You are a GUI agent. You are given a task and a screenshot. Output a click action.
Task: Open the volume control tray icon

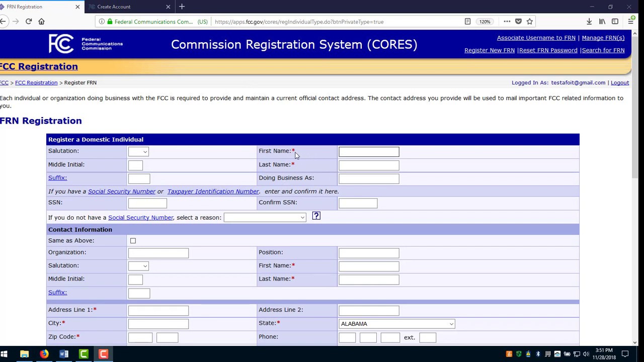tap(586, 354)
